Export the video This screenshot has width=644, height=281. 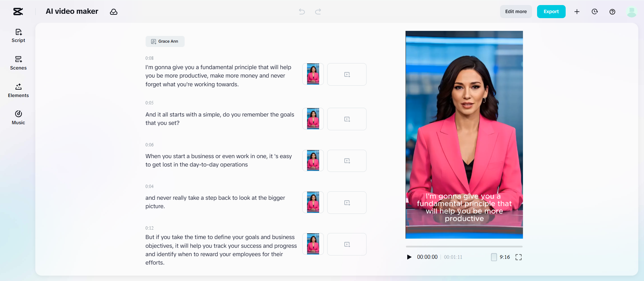tap(551, 12)
